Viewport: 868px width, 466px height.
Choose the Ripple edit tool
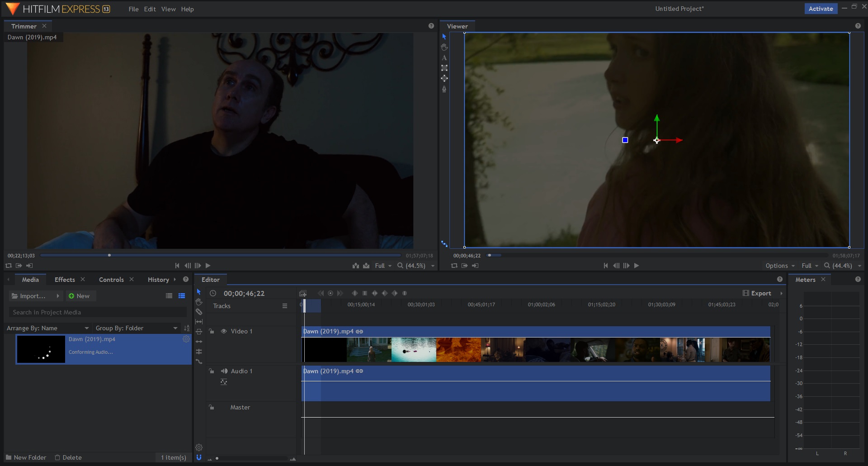coord(199,342)
